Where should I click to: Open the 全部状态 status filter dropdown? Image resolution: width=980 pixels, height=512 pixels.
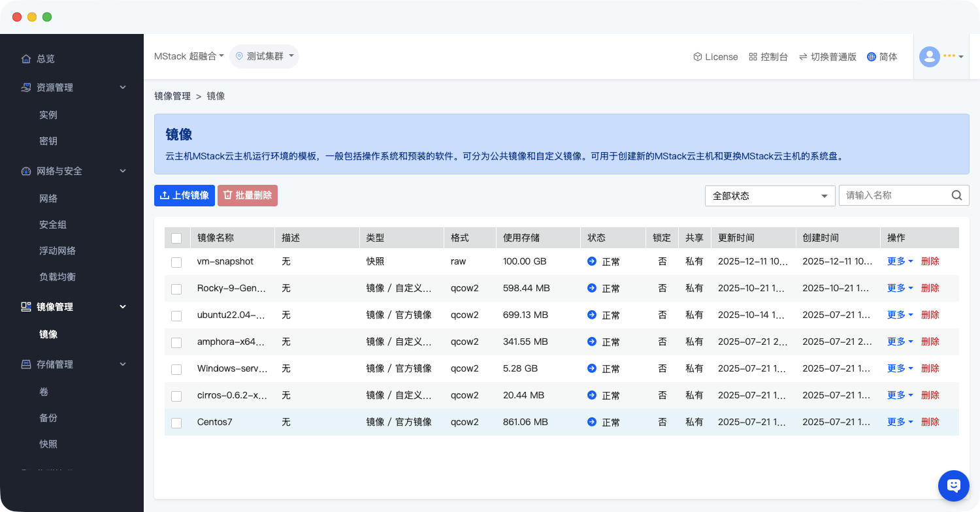[x=770, y=196]
